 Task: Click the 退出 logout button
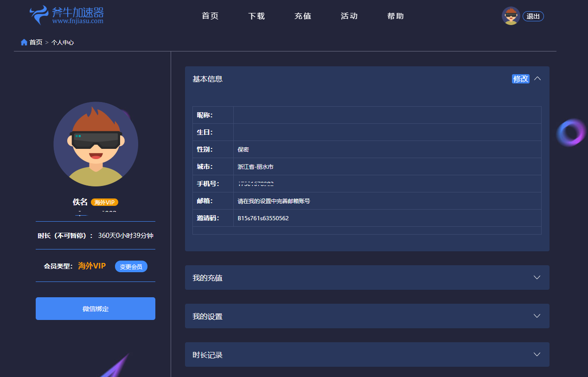(533, 16)
